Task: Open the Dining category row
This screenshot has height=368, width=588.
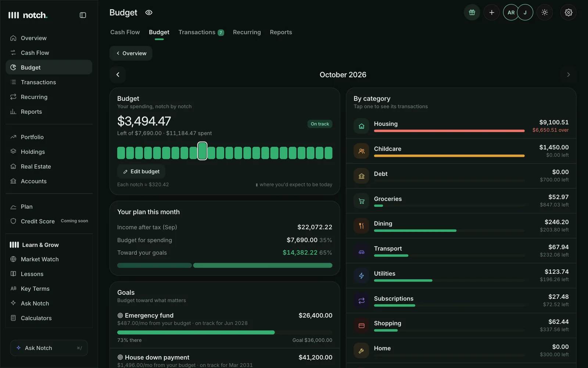Action: (x=461, y=226)
